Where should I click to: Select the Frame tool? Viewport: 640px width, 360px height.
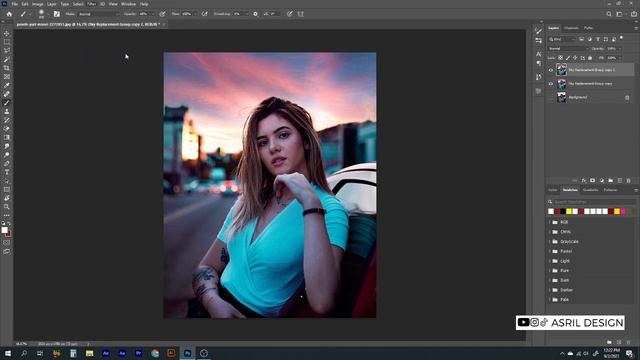coord(7,77)
